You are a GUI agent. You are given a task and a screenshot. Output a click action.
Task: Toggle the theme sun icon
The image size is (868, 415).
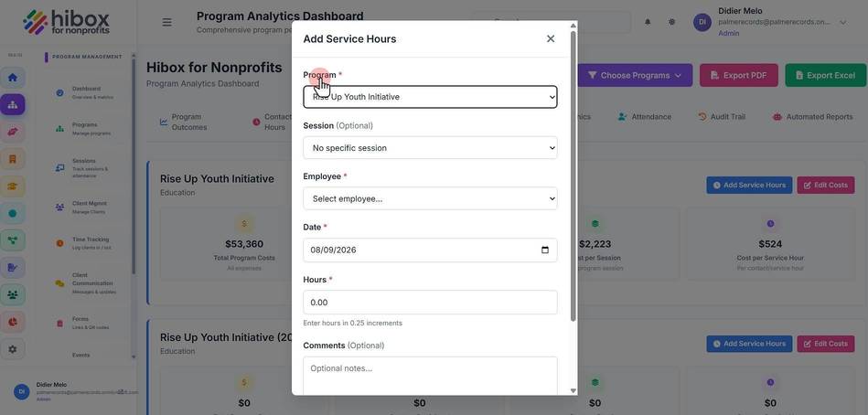[671, 22]
